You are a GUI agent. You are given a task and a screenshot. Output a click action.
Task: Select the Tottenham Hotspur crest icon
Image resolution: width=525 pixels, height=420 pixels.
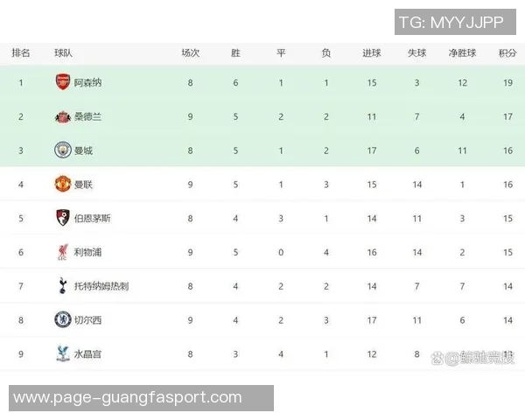point(62,286)
